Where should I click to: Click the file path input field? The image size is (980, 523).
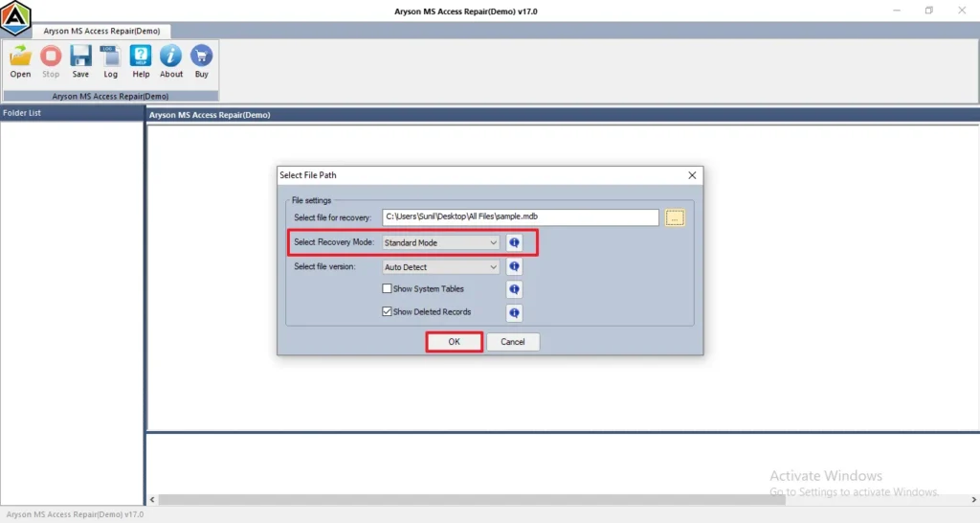(x=520, y=217)
